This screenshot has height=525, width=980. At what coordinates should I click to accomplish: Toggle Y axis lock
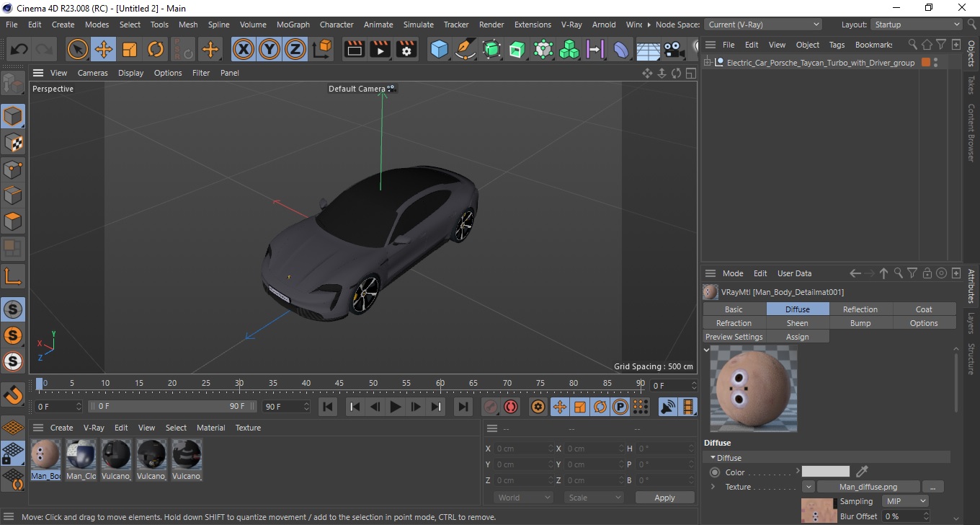(269, 49)
